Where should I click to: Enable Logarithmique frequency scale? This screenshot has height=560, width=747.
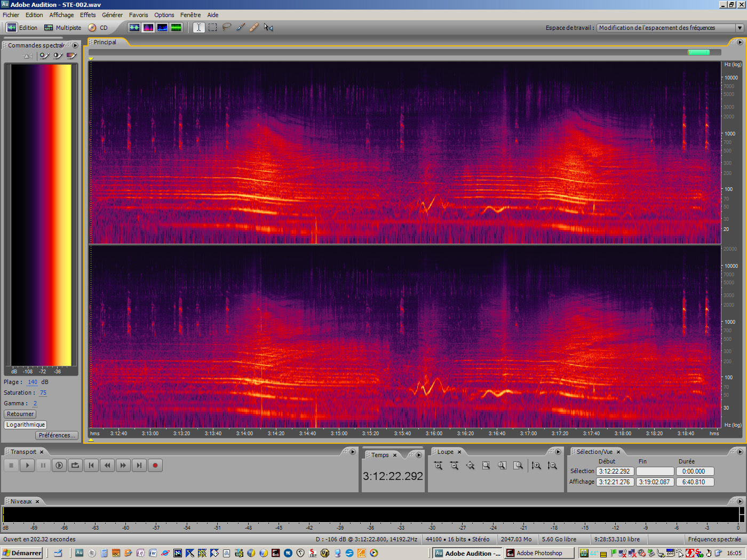[25, 425]
